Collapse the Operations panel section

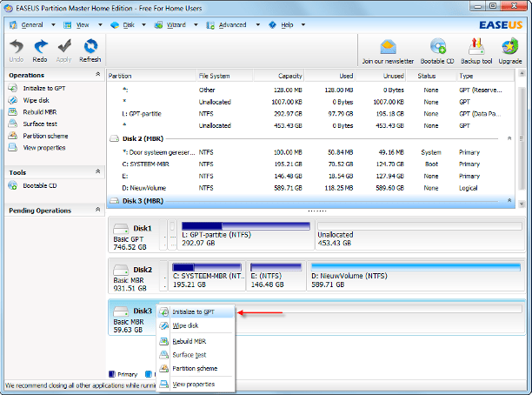tap(96, 75)
